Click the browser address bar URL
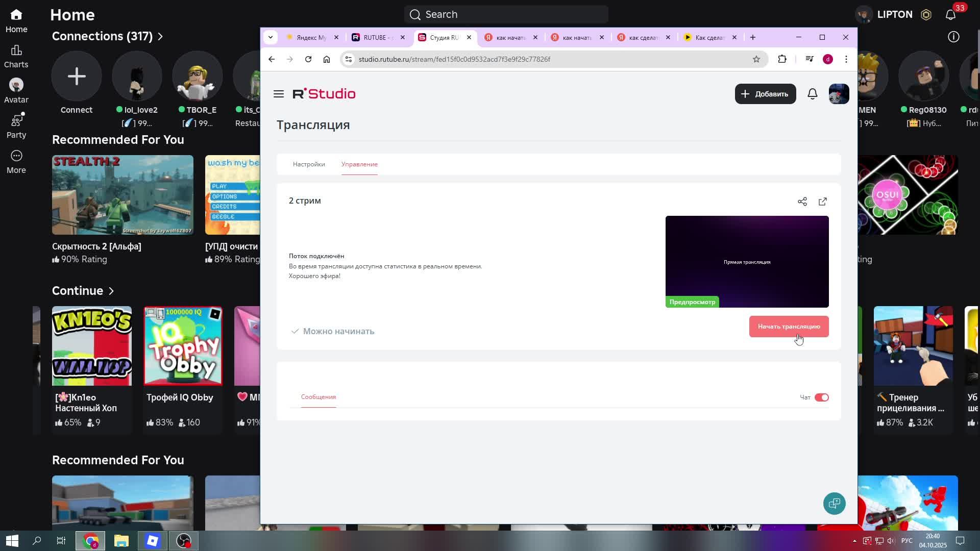 (454, 59)
